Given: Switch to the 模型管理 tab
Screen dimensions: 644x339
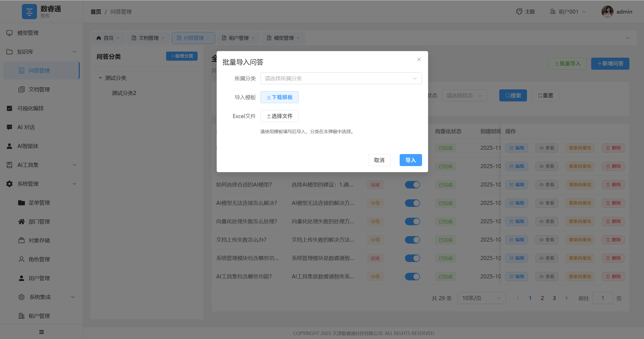Looking at the screenshot, I should [x=283, y=38].
